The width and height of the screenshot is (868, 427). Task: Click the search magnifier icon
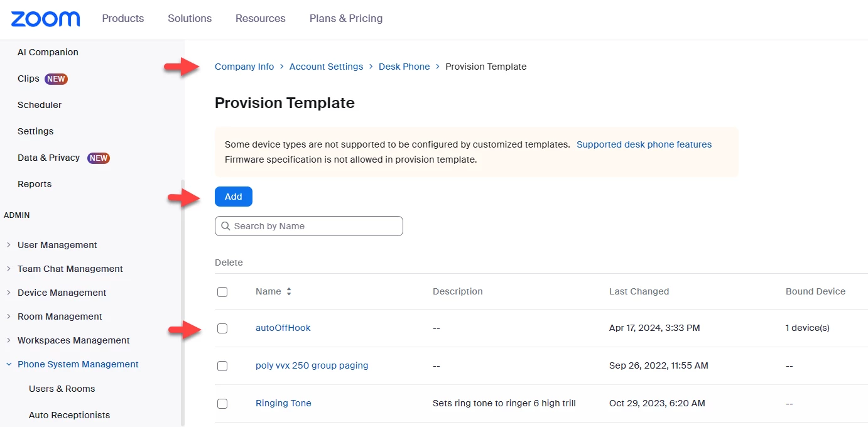[x=225, y=226]
